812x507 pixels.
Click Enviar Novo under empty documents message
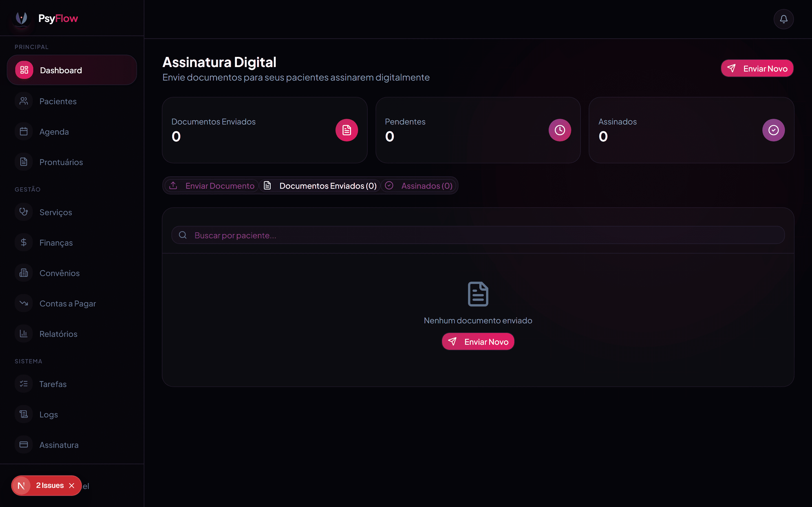coord(478,341)
